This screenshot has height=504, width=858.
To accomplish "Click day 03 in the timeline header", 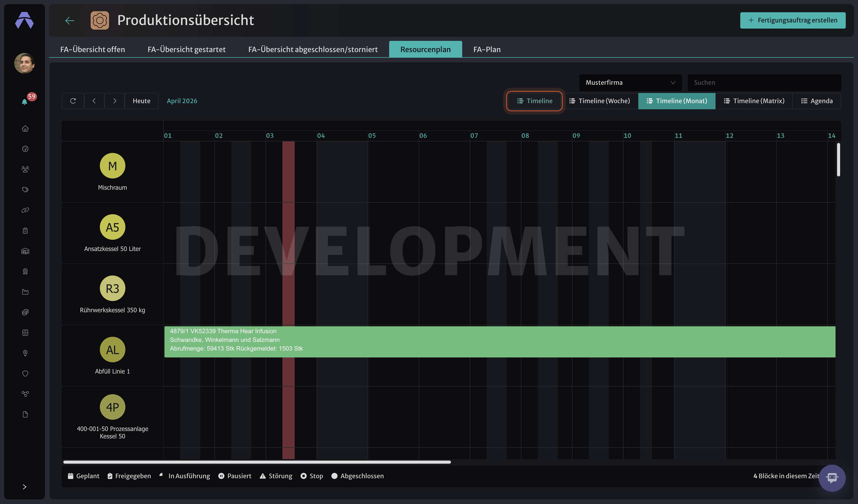I will (270, 136).
